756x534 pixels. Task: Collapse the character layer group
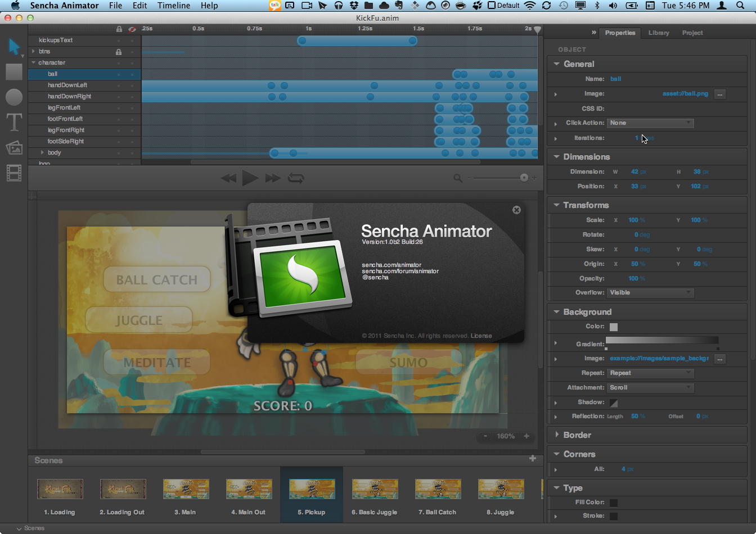point(34,62)
